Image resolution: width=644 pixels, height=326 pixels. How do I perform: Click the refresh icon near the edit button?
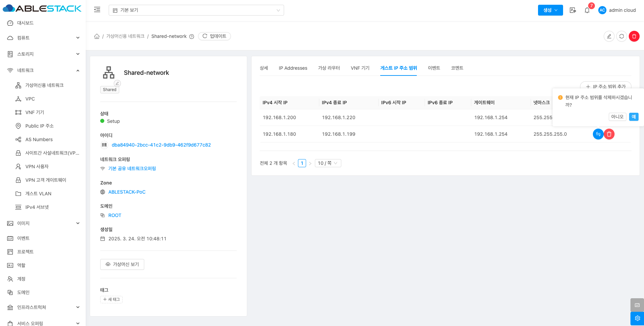pos(621,36)
